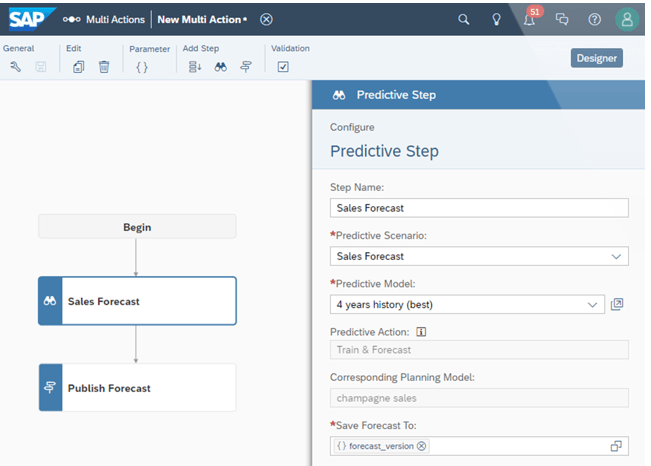Add a data action step from toolbar
The image size is (651, 466).
coord(195,67)
